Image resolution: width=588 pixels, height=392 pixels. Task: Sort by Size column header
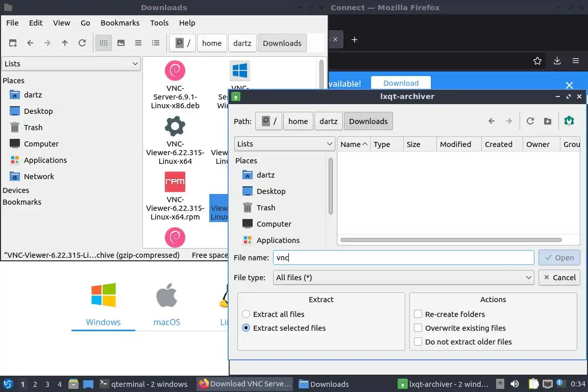pyautogui.click(x=420, y=144)
